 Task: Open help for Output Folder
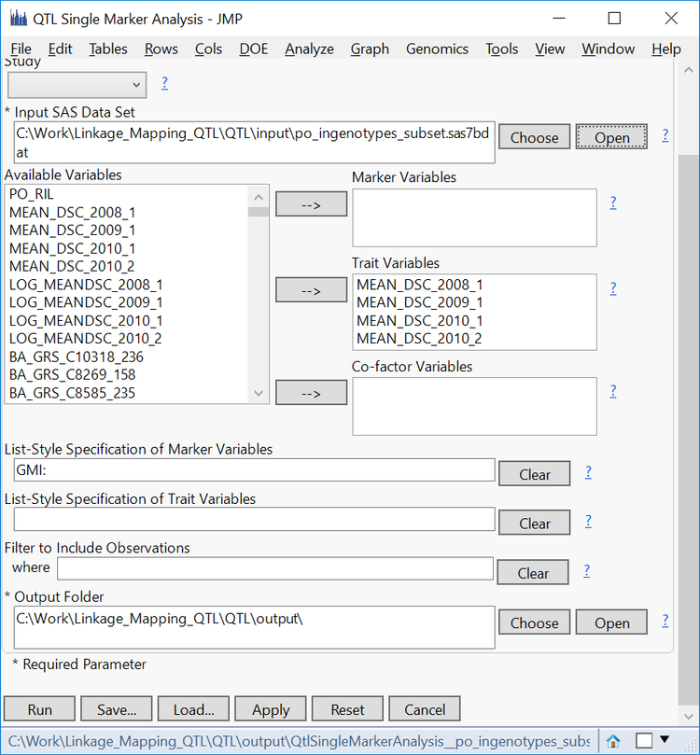(x=665, y=621)
